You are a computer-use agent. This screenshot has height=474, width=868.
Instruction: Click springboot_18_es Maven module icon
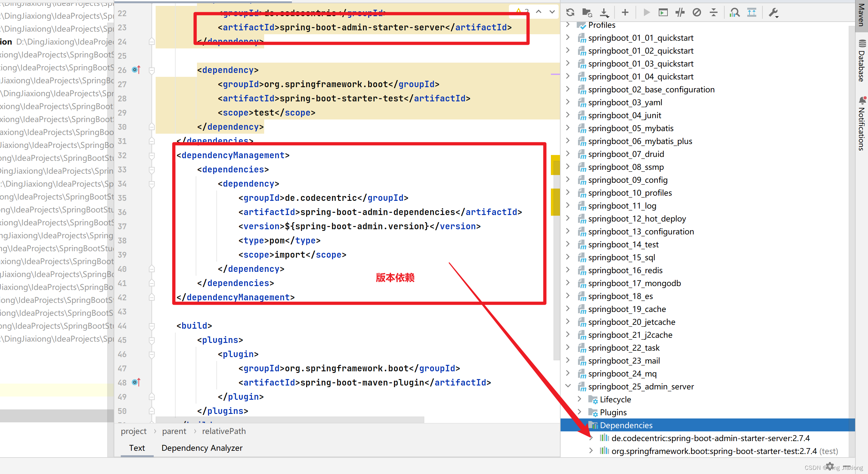coord(582,296)
